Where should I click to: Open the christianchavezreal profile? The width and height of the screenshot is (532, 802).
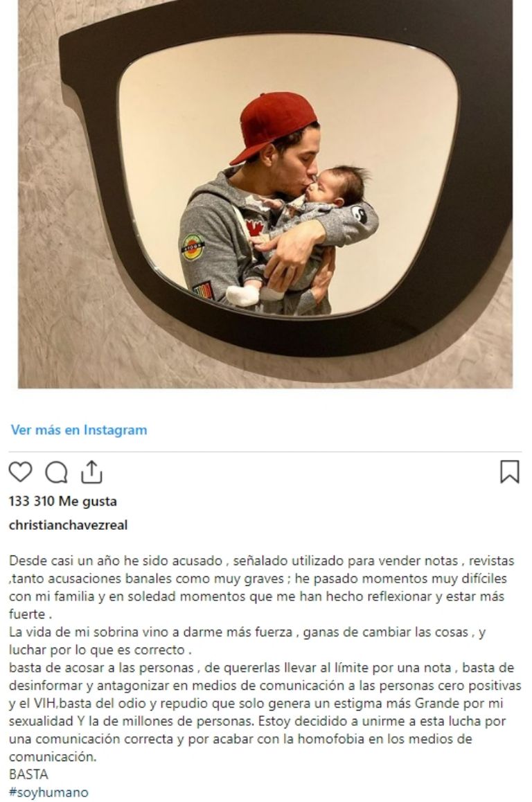[68, 525]
